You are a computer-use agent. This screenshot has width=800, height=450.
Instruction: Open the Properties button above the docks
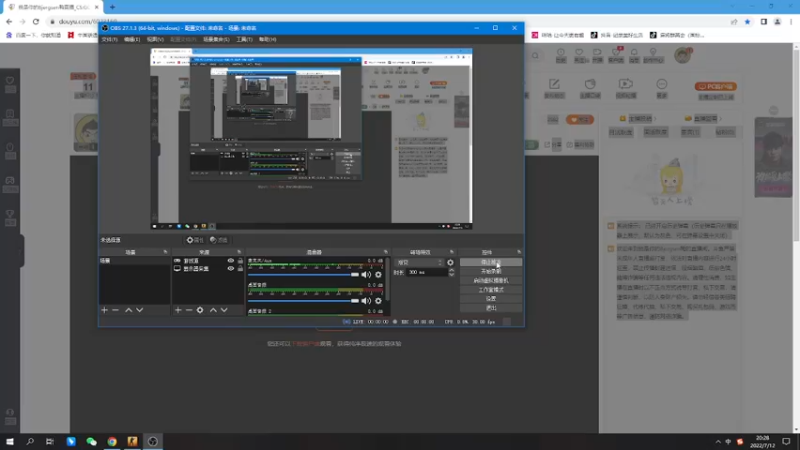tap(195, 240)
